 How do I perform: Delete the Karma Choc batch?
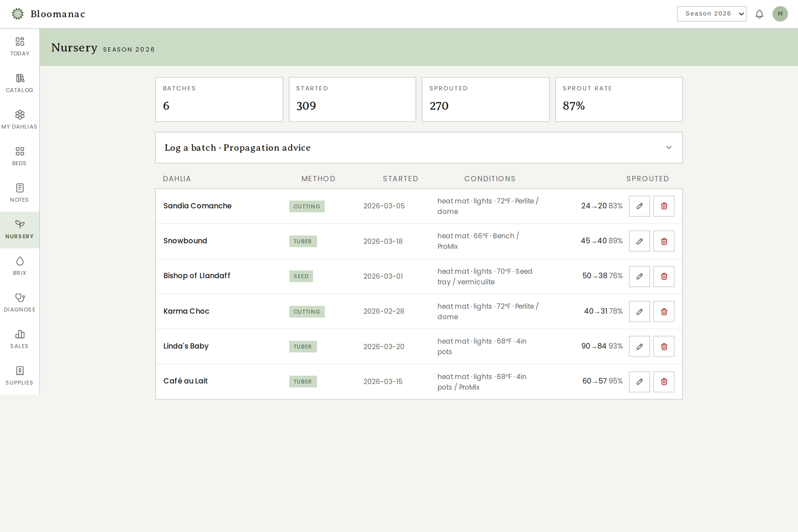[664, 312]
